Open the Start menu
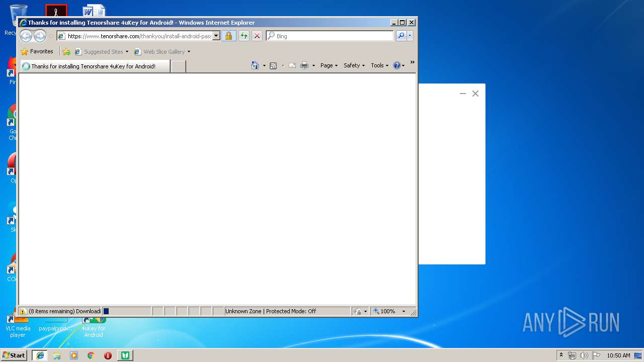 [14, 355]
